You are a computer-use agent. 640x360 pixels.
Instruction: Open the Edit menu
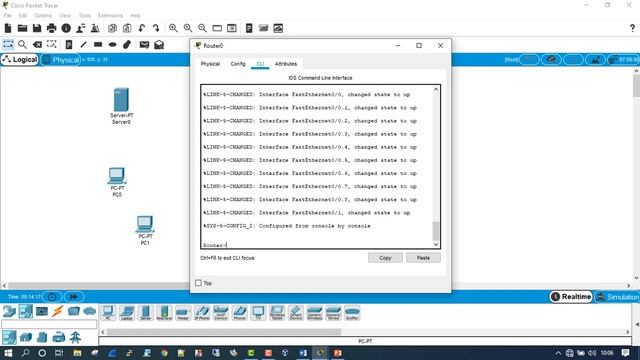point(22,16)
